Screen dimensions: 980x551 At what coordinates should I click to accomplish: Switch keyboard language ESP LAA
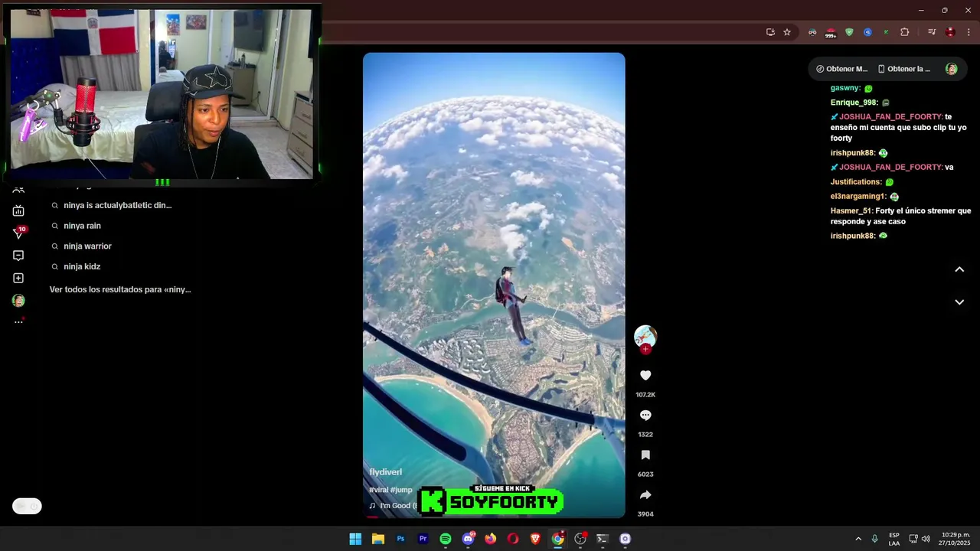click(x=894, y=539)
